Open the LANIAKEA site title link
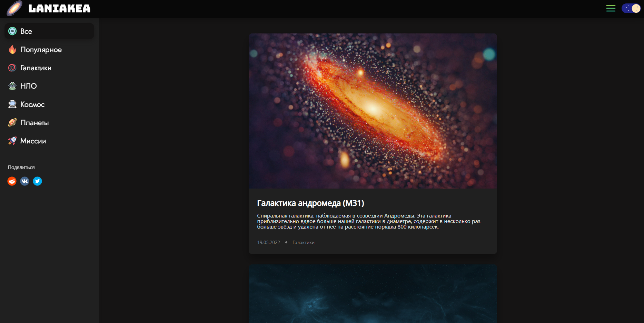Screen dimensions: 644x323 (59, 9)
